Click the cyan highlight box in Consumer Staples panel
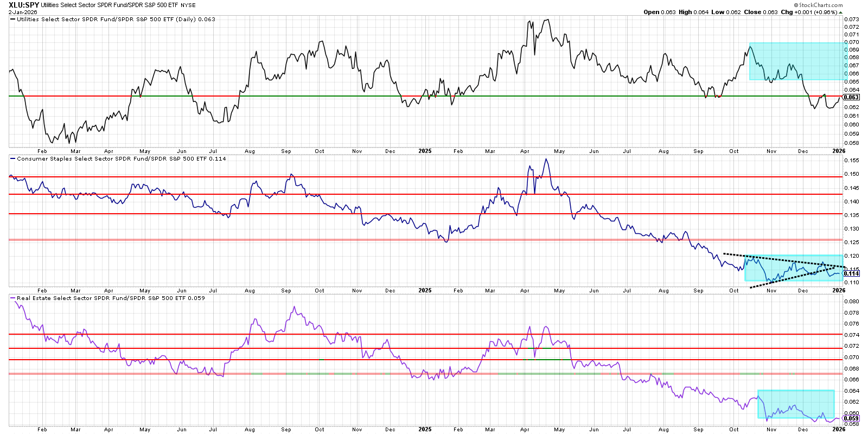The width and height of the screenshot is (868, 434). click(794, 267)
